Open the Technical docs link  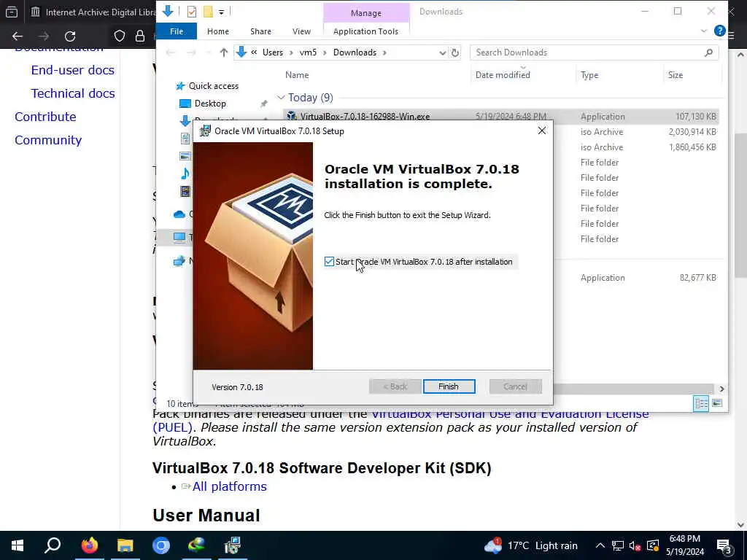73,93
